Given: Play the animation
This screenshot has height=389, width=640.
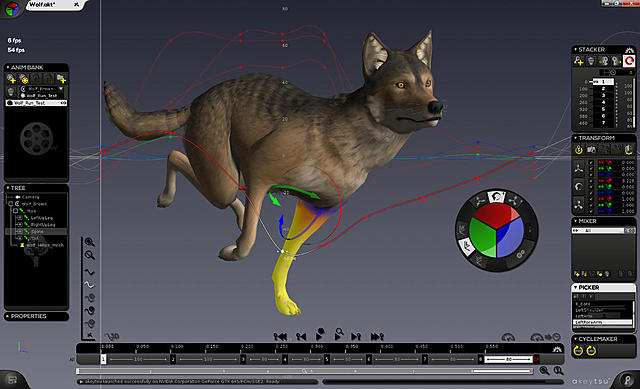Looking at the screenshot, I should pyautogui.click(x=320, y=335).
